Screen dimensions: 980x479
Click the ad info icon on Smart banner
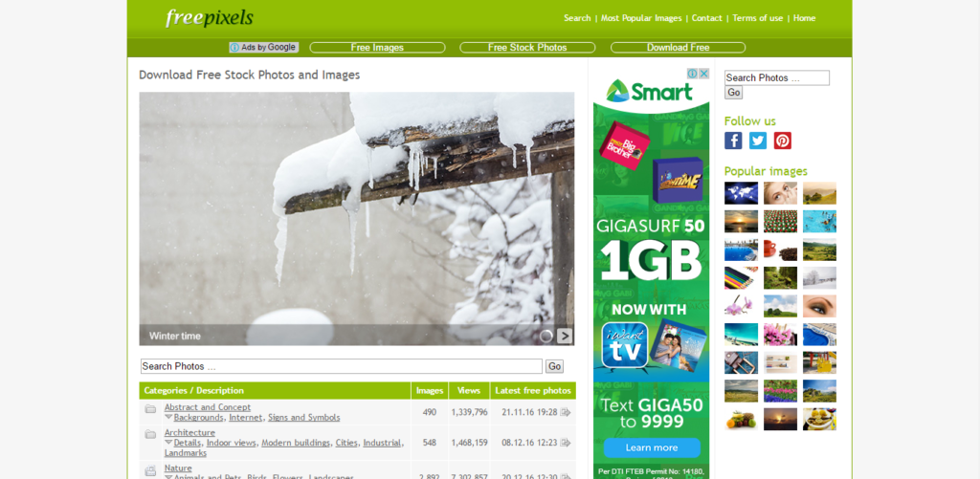tap(693, 74)
